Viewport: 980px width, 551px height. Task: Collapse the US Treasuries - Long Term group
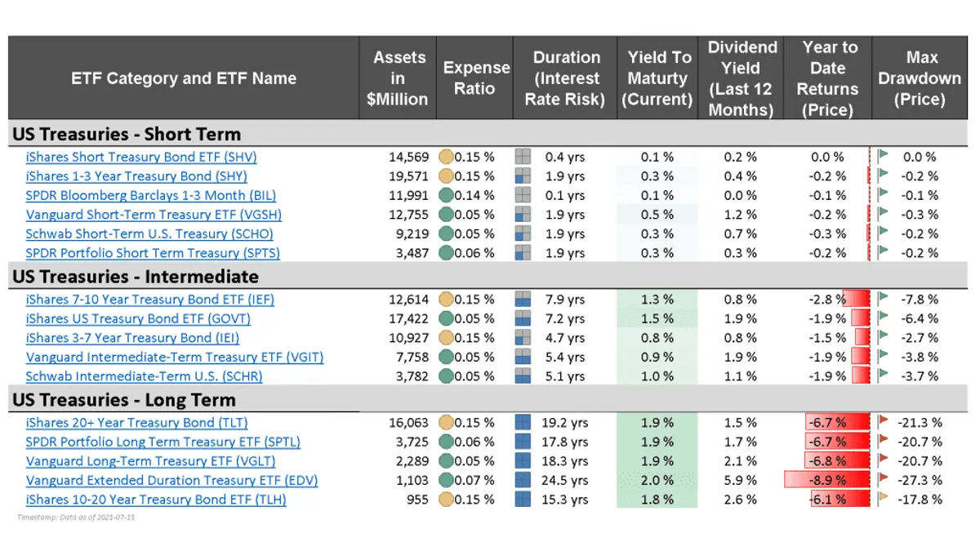(122, 400)
